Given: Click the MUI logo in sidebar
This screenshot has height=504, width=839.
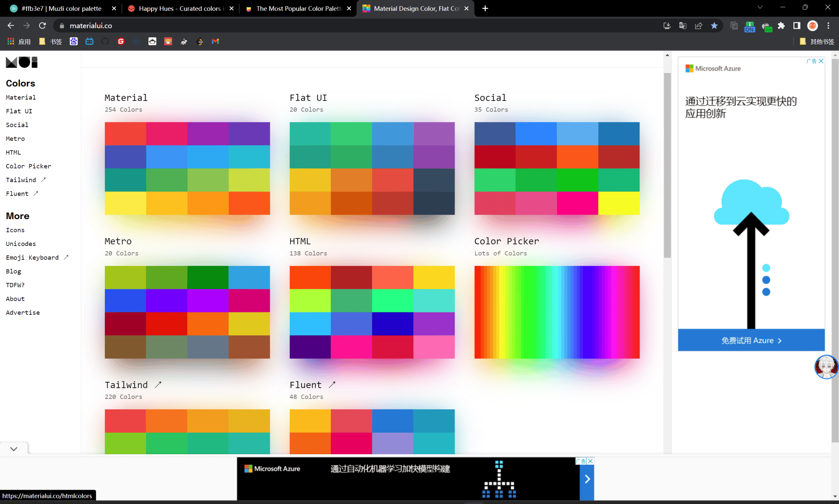Looking at the screenshot, I should 21,62.
